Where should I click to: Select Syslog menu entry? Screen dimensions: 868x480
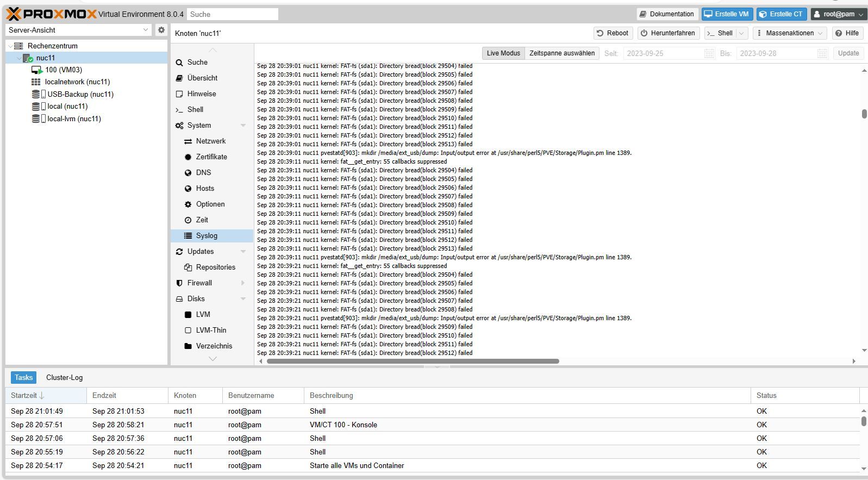[212, 235]
